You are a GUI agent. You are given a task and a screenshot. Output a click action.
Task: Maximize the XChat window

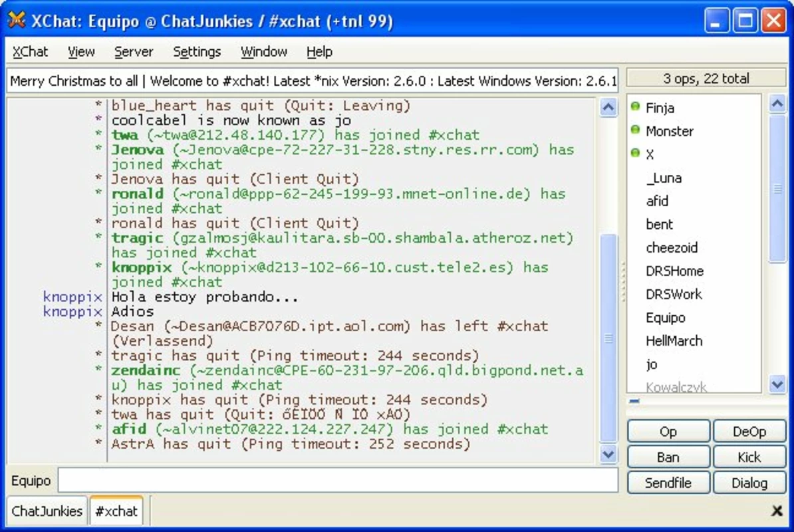[745, 21]
